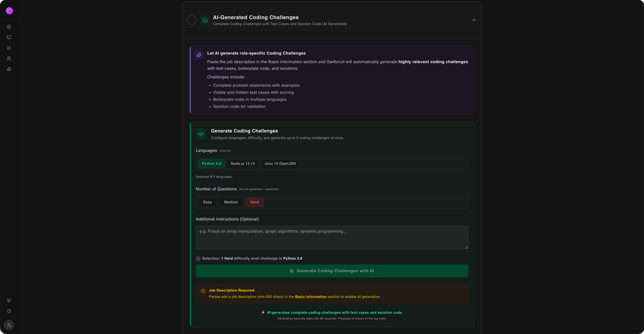Open the dashboard gauge icon in sidebar
This screenshot has height=334, width=644.
point(9,27)
